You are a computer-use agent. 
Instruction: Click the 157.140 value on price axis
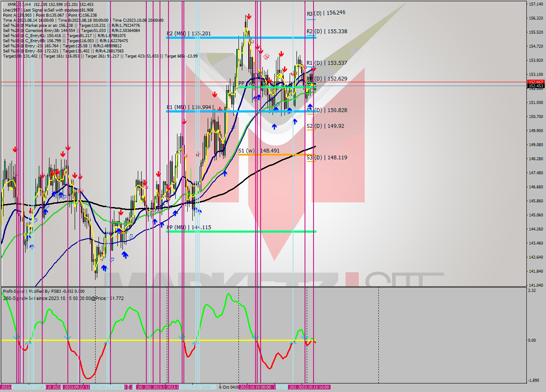pos(535,4)
